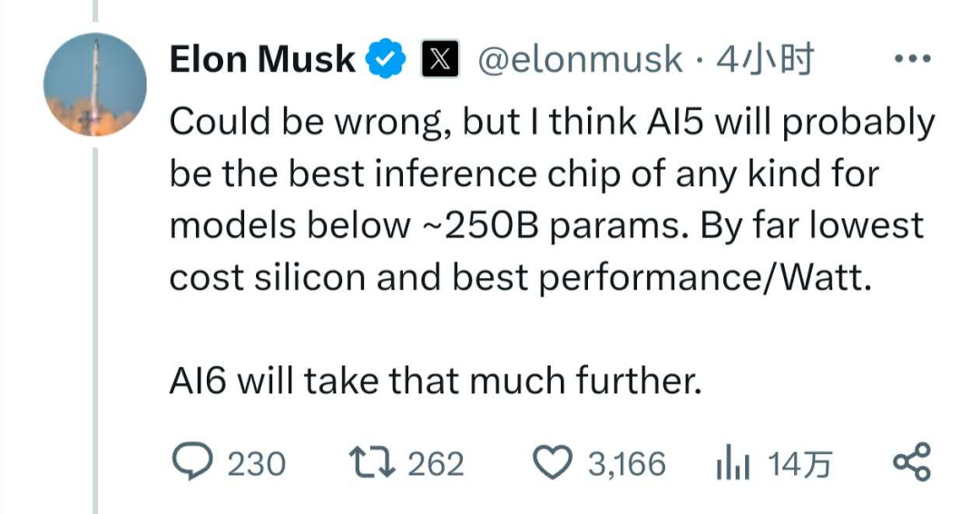Click the line "AI6 will take that much further."
The width and height of the screenshot is (980, 514).
436,381
